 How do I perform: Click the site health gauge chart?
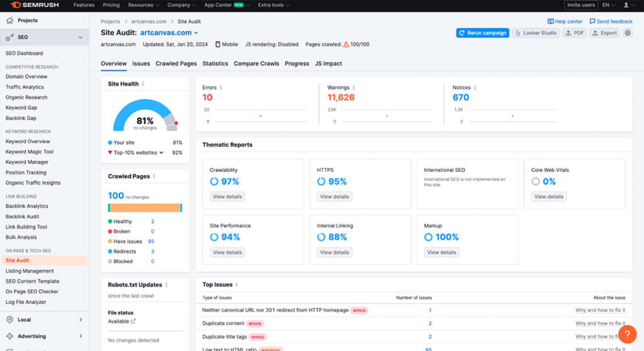point(145,114)
